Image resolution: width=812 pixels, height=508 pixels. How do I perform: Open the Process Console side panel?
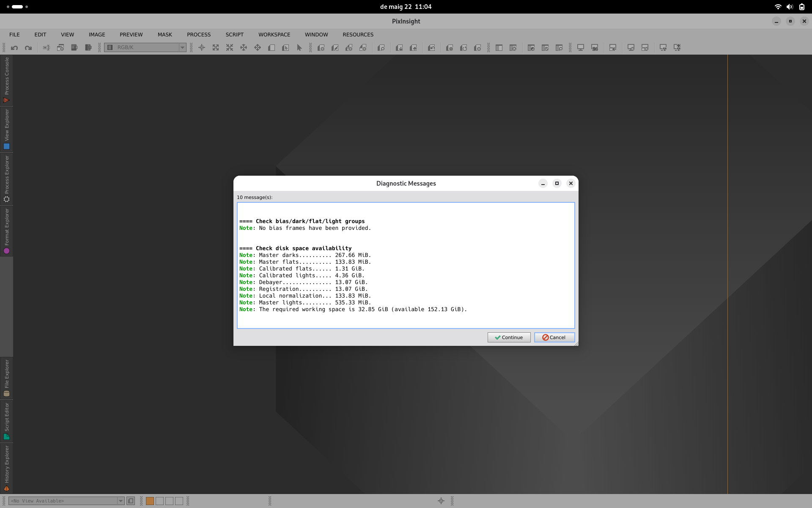tap(6, 80)
